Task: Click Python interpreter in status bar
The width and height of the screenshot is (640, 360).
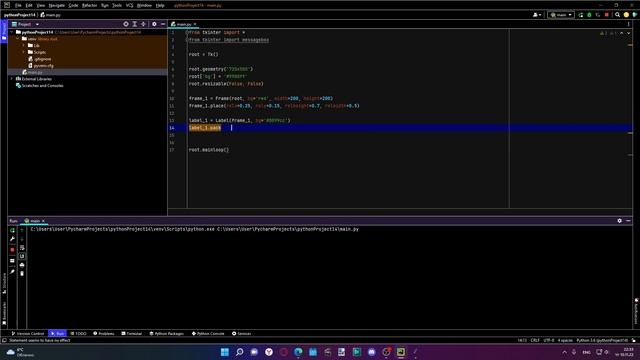Action: [602, 340]
